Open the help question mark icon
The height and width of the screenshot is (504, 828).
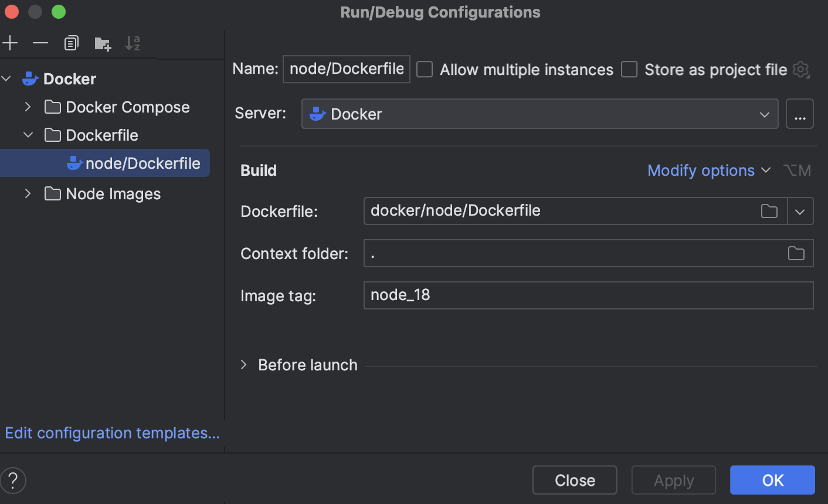coord(13,481)
